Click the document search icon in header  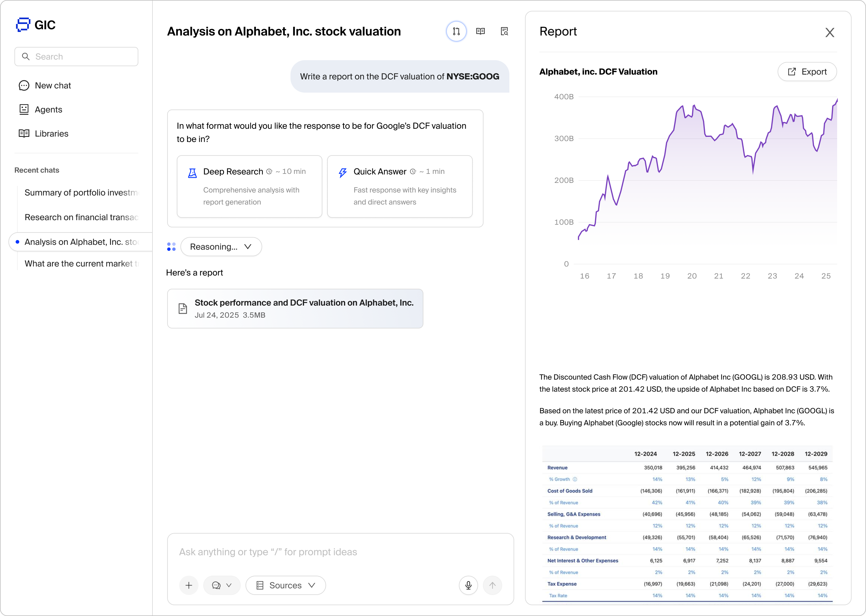[504, 32]
